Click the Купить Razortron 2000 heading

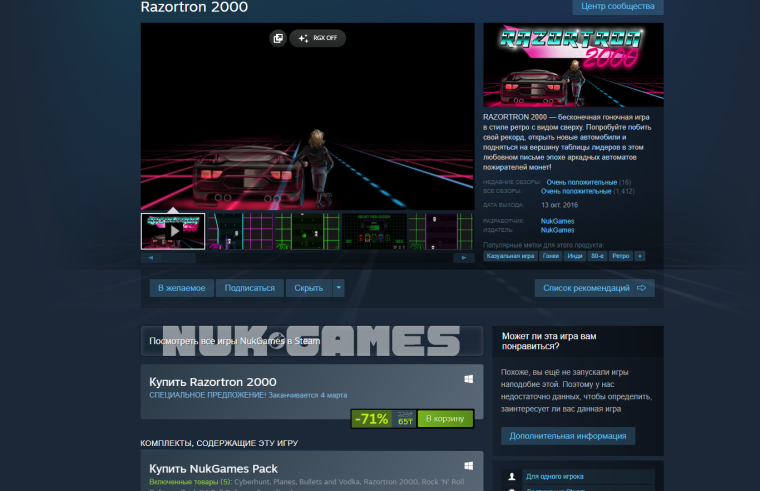(x=213, y=382)
